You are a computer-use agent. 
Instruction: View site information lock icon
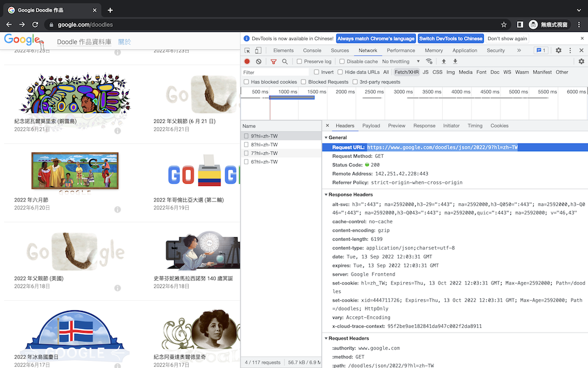tap(51, 25)
